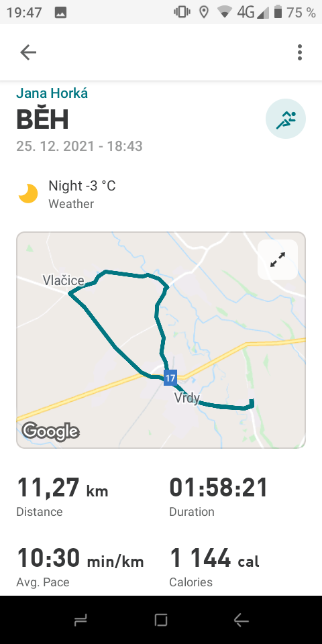Tap the Android back navigation button

tap(241, 620)
